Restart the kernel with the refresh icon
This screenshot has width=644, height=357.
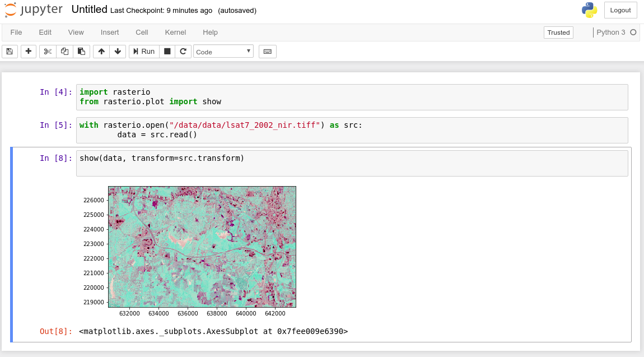tap(184, 51)
